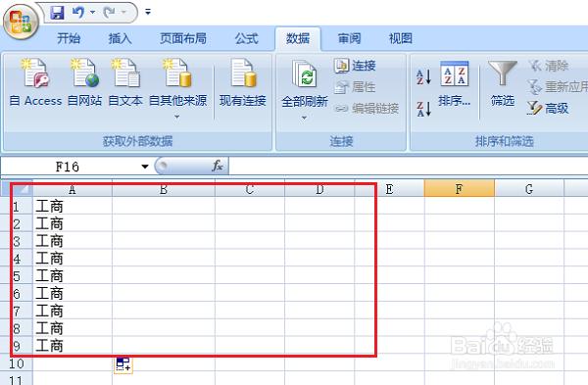Customize the Quick Access Toolbar
The height and width of the screenshot is (385, 588).
point(148,12)
